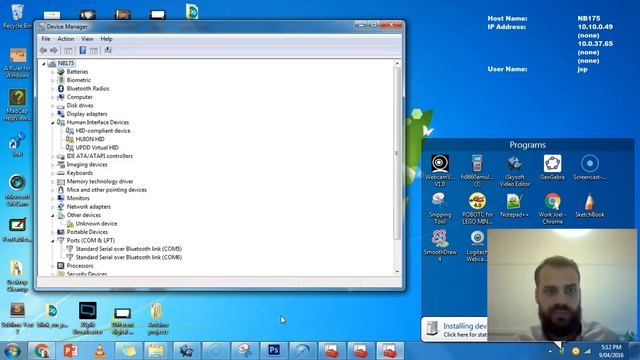Select the Bluetooth Radios tree entry
640x360 pixels.
[88, 89]
